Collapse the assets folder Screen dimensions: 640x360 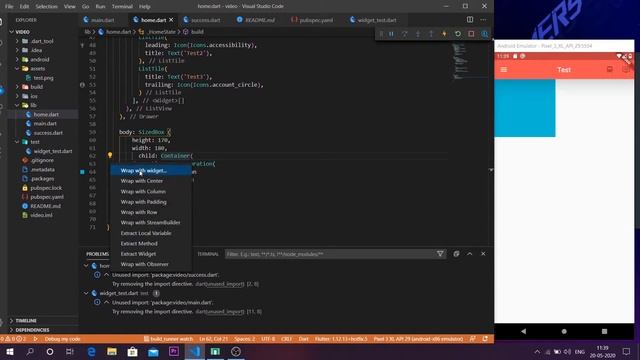[x=17, y=69]
